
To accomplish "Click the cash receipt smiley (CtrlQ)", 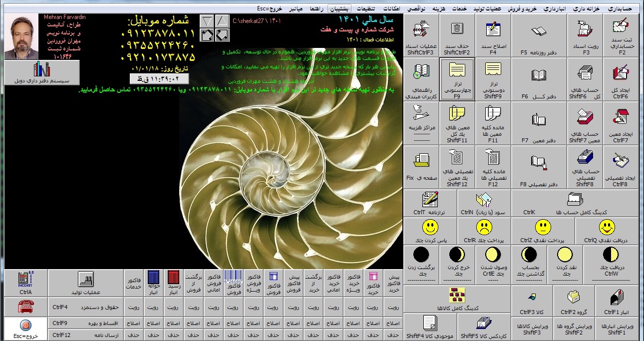I will (607, 231).
